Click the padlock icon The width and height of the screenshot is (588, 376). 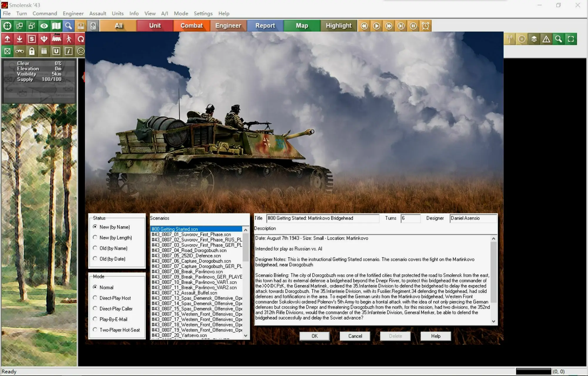[x=32, y=51]
